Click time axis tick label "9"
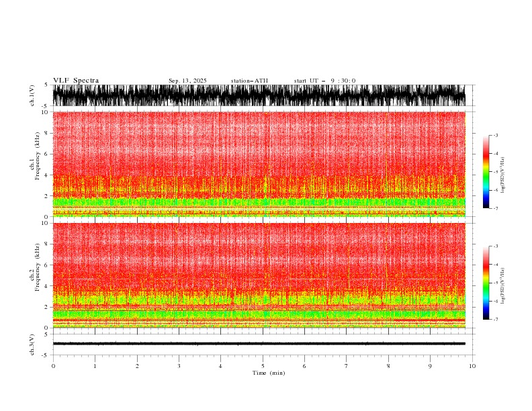This screenshot has width=532, height=411. (430, 366)
